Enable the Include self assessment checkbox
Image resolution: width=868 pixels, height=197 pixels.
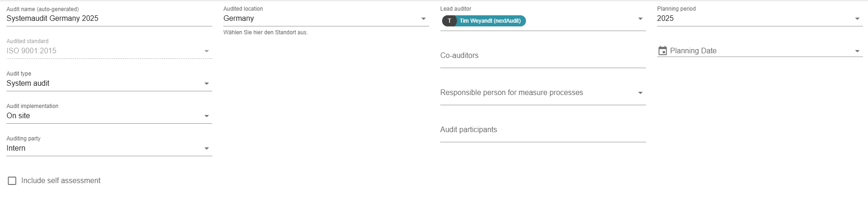[x=12, y=181]
